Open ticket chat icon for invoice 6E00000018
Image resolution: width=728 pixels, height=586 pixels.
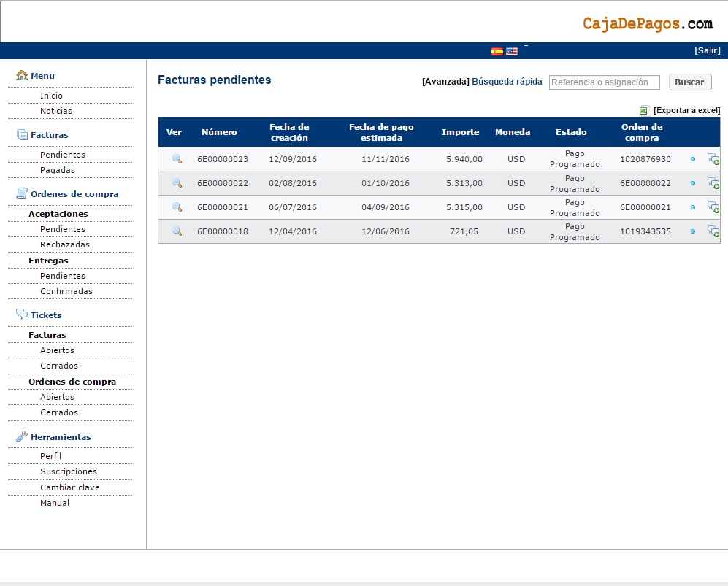(713, 231)
